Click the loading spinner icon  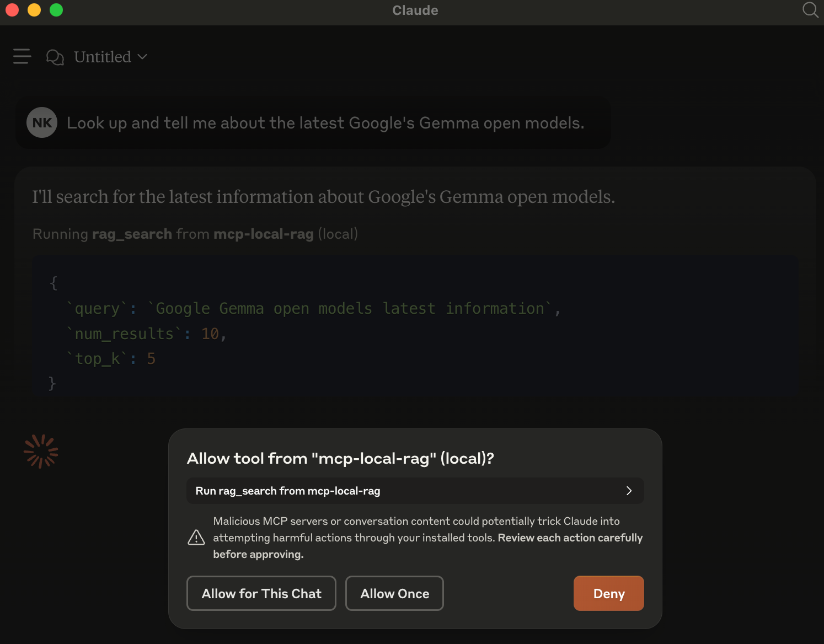point(41,452)
